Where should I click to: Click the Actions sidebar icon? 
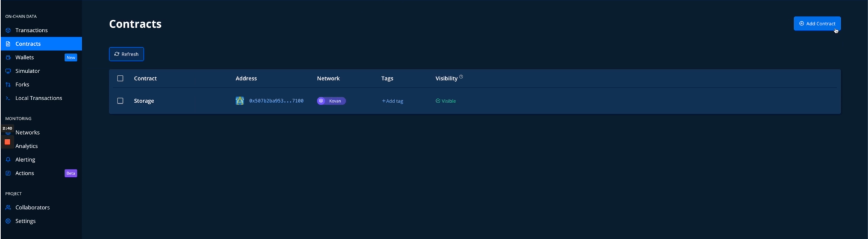point(8,173)
